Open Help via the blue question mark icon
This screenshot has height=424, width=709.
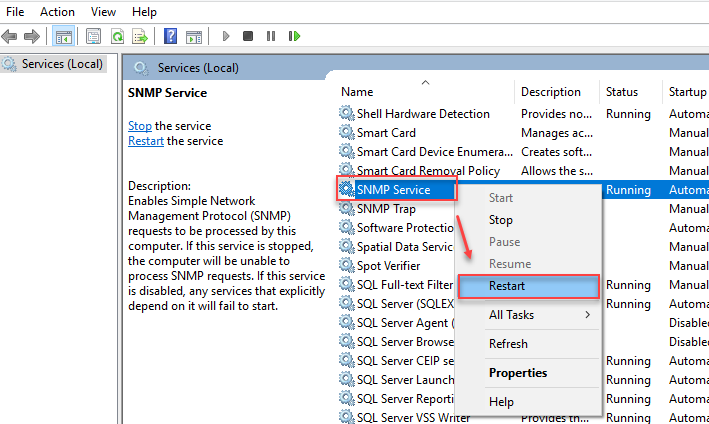(170, 37)
